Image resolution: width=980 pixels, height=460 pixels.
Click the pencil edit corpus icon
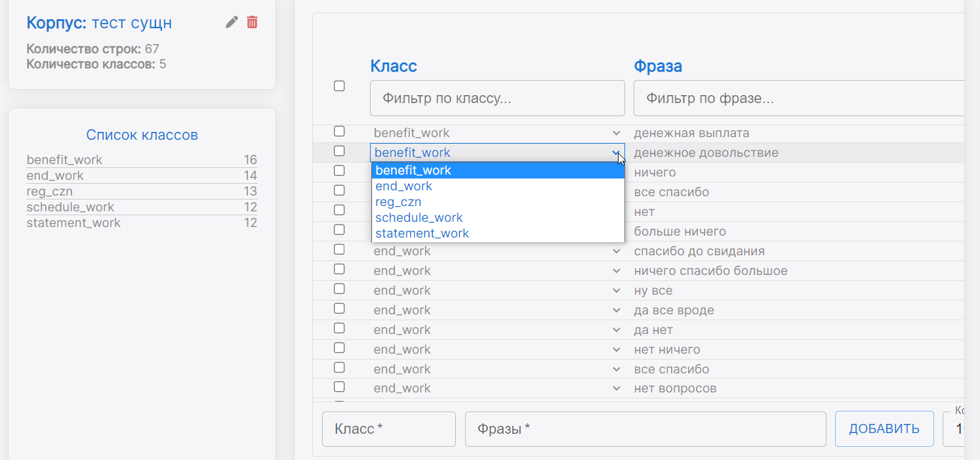(232, 22)
